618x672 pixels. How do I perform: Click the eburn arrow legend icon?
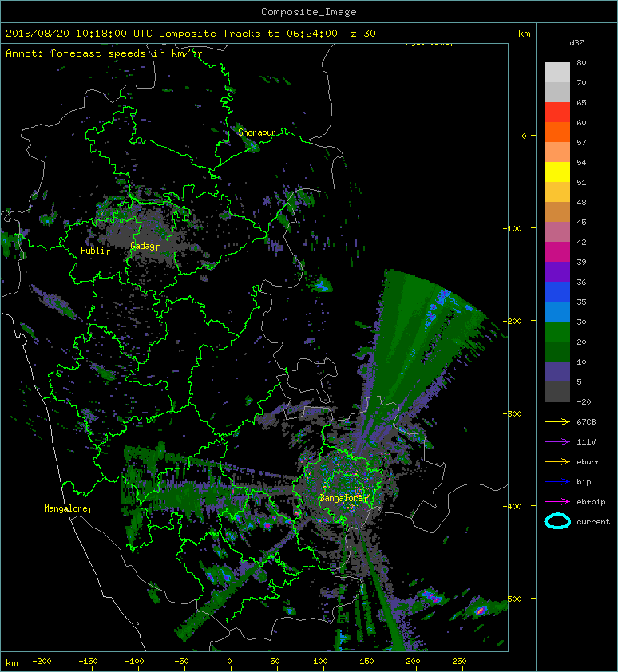tap(557, 461)
